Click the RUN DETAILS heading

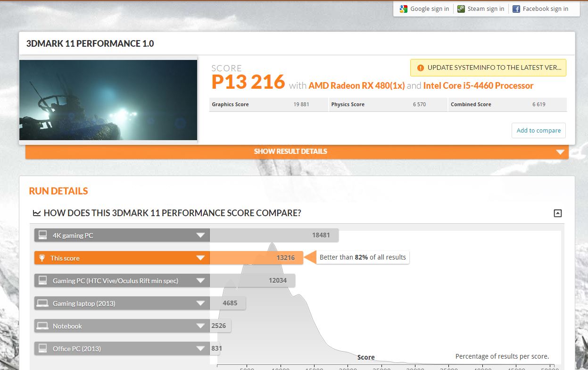[x=58, y=191]
